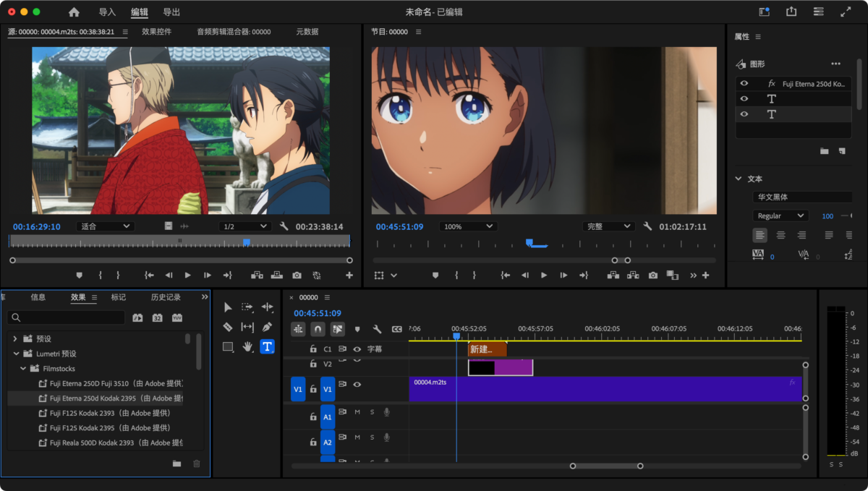Pick the Razor tool
The image size is (868, 491).
228,327
